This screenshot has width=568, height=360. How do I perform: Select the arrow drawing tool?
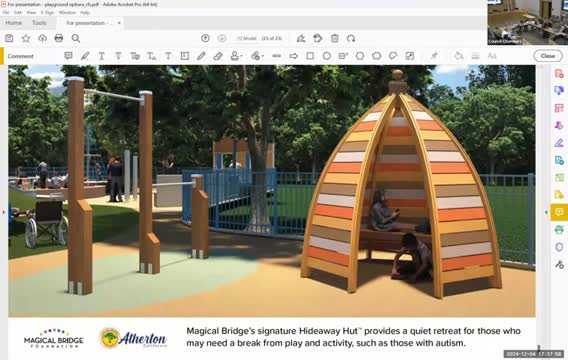pyautogui.click(x=293, y=56)
